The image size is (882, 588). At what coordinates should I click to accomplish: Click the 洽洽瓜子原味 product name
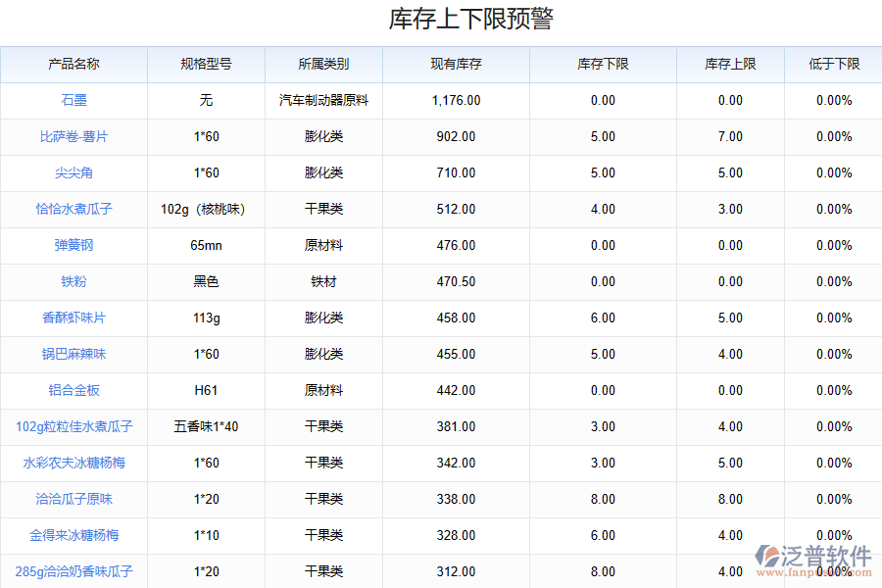pos(73,500)
